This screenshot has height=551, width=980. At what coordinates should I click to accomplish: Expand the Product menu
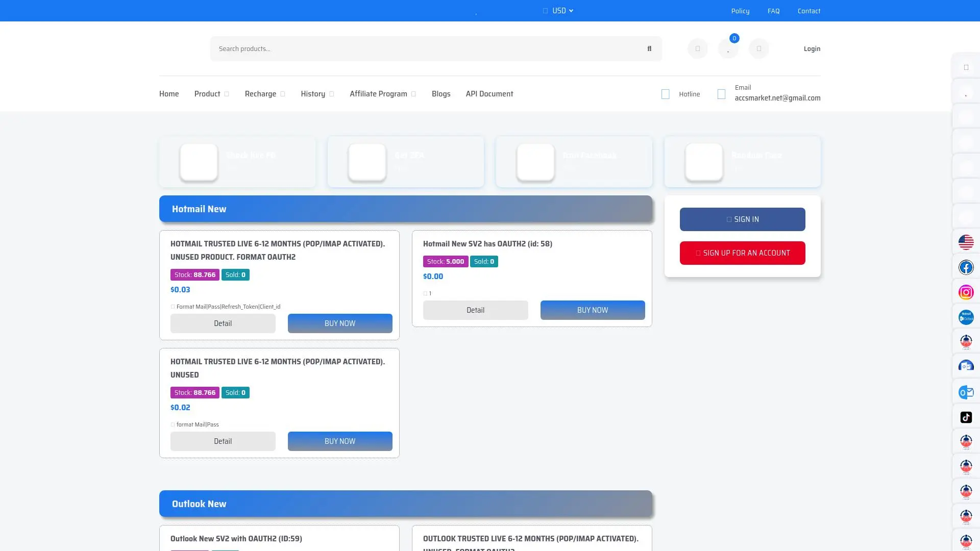click(211, 94)
